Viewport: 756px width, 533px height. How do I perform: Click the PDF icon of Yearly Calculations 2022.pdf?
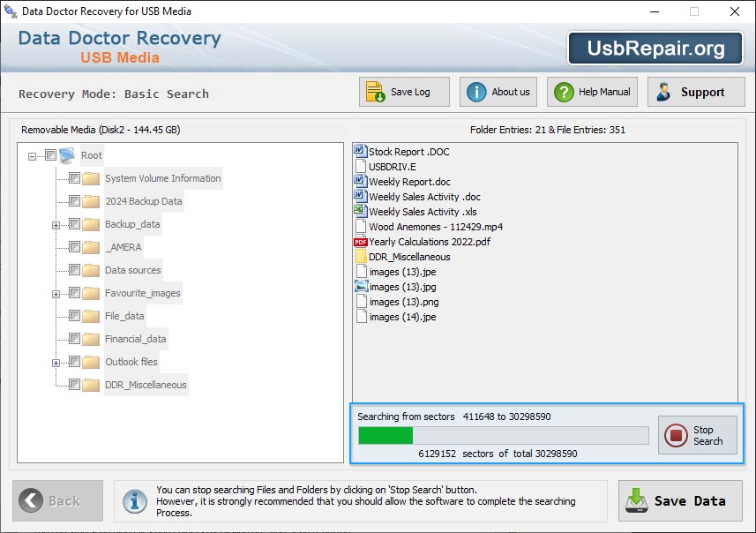click(360, 242)
